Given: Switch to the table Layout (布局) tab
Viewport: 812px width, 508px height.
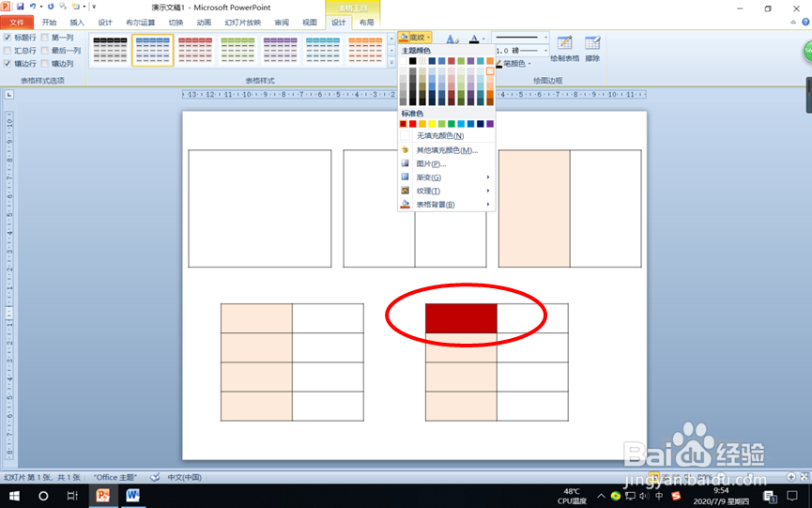Looking at the screenshot, I should coord(367,23).
